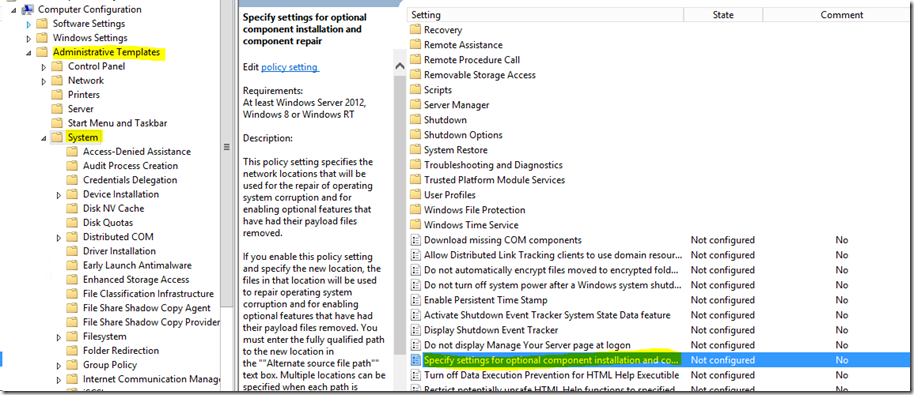Image resolution: width=914 pixels, height=395 pixels.
Task: Select Disk NV Cache tree item
Action: pos(114,208)
